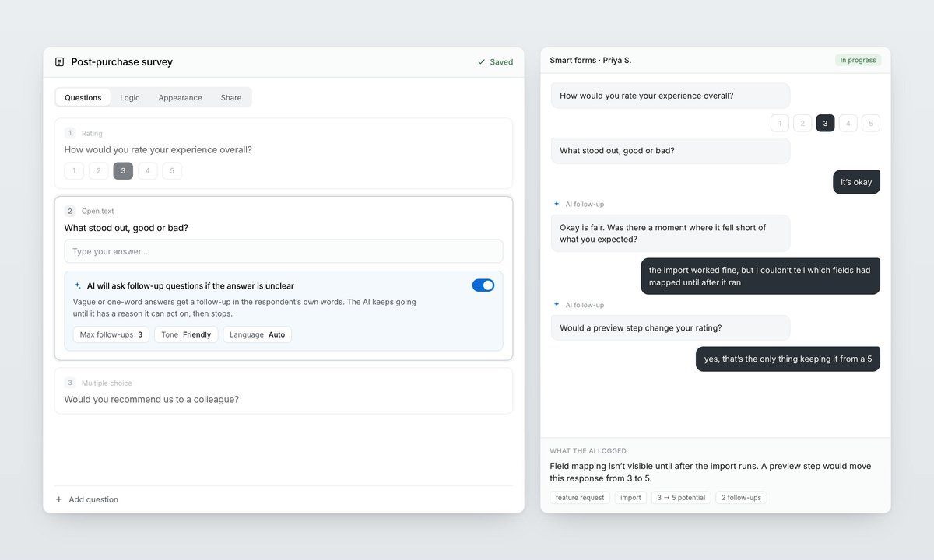Switch to the Questions tab
The image size is (934, 560).
coord(83,98)
